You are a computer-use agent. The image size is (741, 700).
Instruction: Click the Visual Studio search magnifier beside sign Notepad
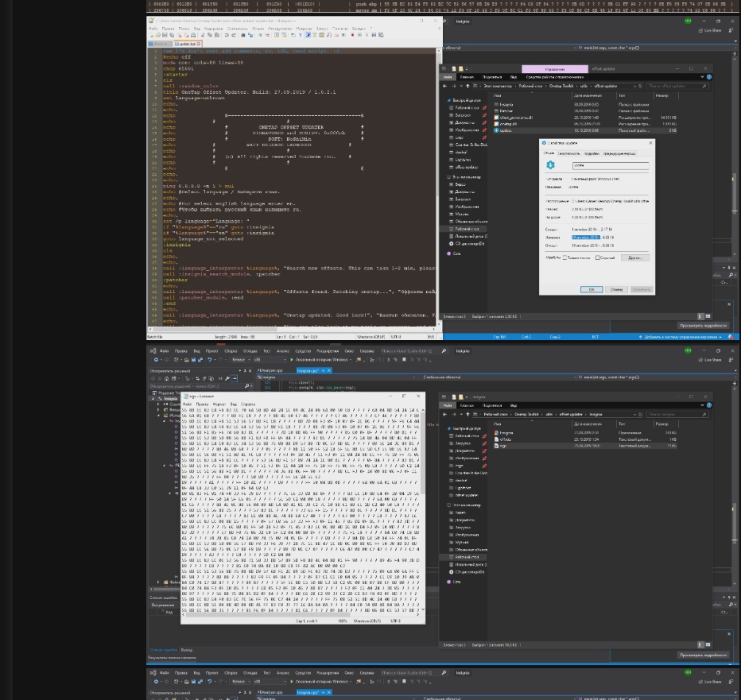pos(444,351)
